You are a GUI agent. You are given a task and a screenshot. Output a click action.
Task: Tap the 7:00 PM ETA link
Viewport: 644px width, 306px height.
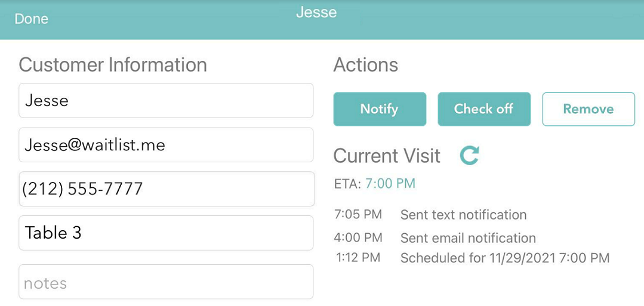[x=390, y=183]
